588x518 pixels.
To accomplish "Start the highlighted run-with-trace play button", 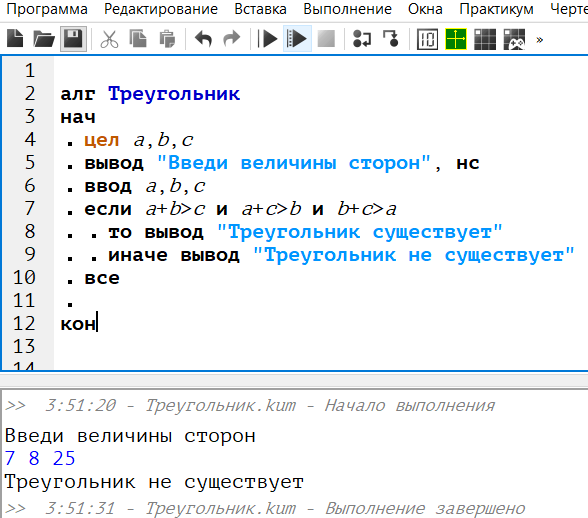I will 297,39.
